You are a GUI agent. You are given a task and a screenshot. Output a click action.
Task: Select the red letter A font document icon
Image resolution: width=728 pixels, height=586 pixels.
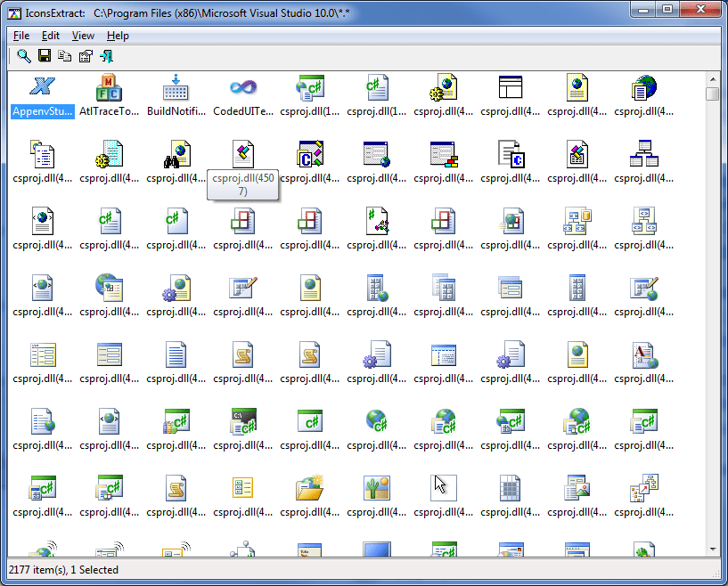[645, 354]
